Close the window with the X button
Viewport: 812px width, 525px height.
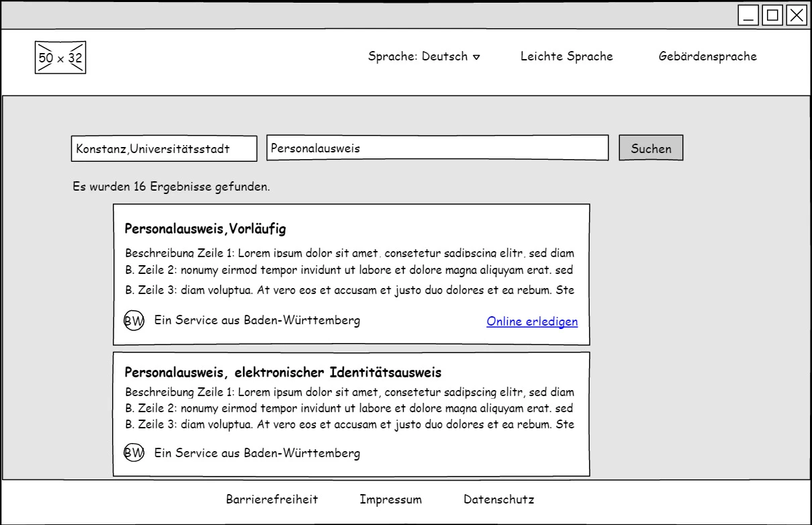pyautogui.click(x=797, y=15)
